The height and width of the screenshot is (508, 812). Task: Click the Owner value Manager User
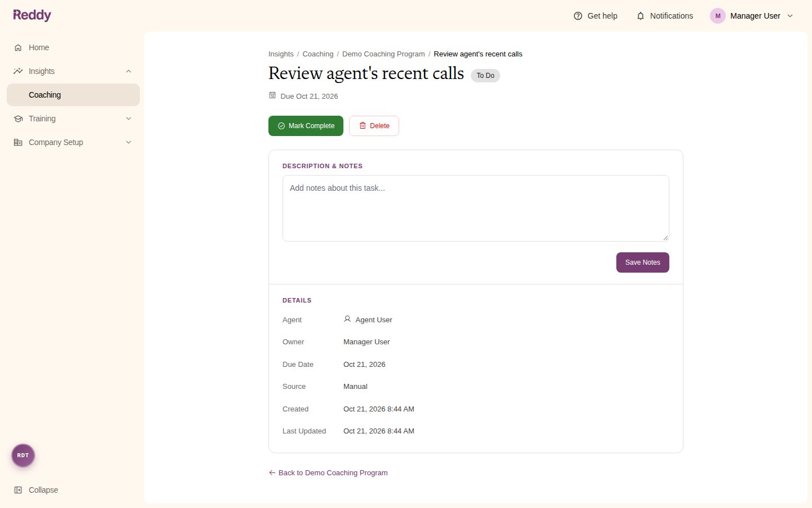pos(367,342)
